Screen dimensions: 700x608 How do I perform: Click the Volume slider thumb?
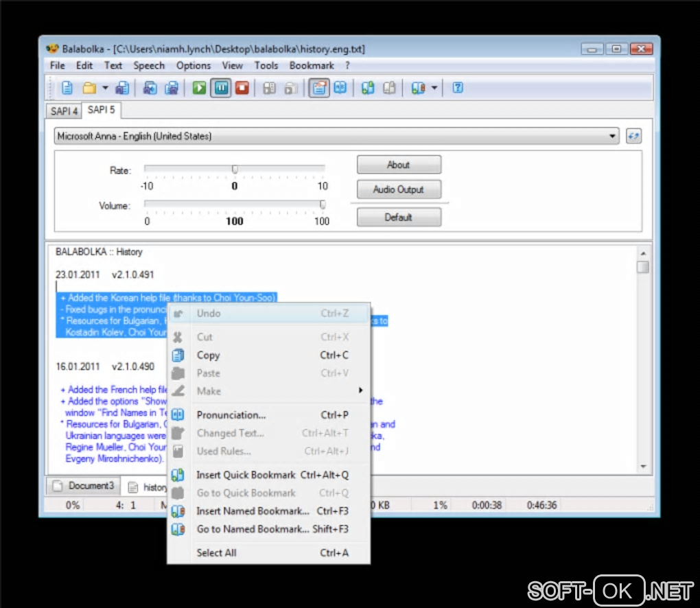pos(323,204)
